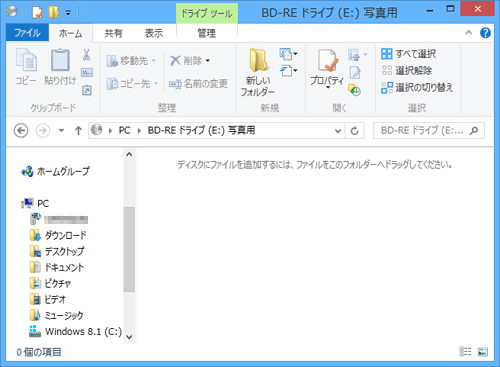This screenshot has height=367, width=500.
Task: Open the ファイル tab
Action: [x=27, y=33]
